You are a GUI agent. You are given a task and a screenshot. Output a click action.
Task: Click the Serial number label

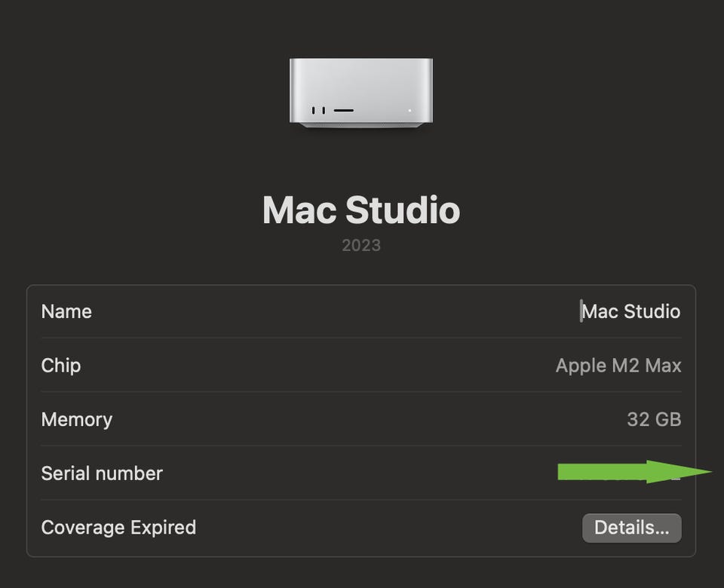pyautogui.click(x=102, y=473)
